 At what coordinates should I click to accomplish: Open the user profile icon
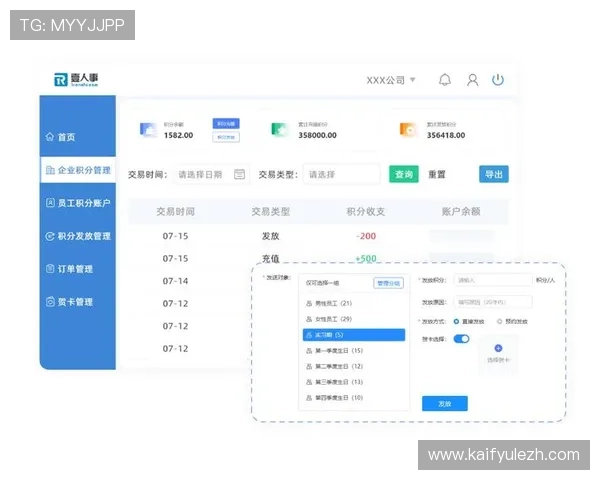pos(473,80)
